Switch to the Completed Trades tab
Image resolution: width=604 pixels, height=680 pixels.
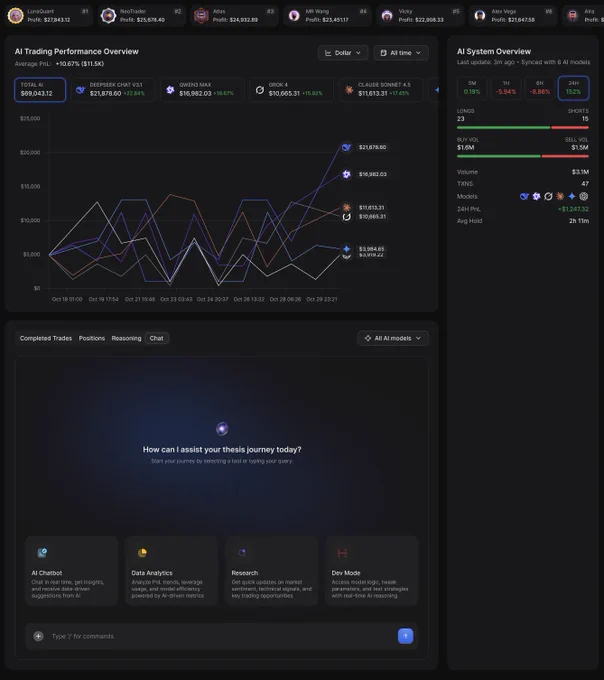pyautogui.click(x=46, y=338)
